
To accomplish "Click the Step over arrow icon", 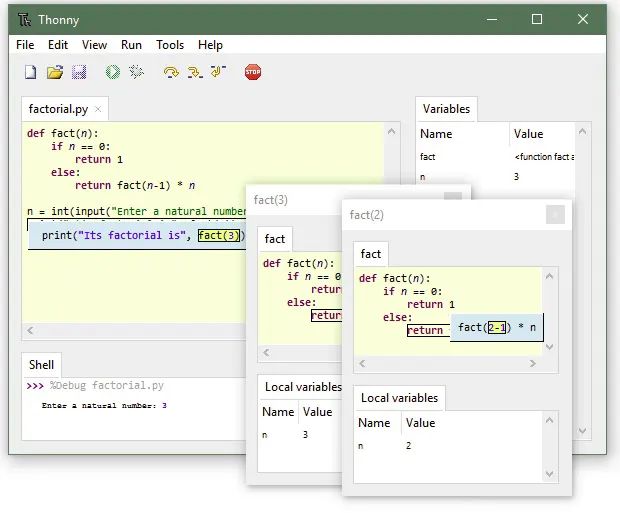I will (x=171, y=72).
